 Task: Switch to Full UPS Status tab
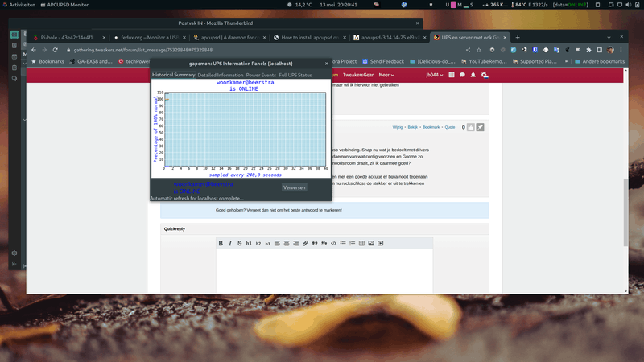295,75
